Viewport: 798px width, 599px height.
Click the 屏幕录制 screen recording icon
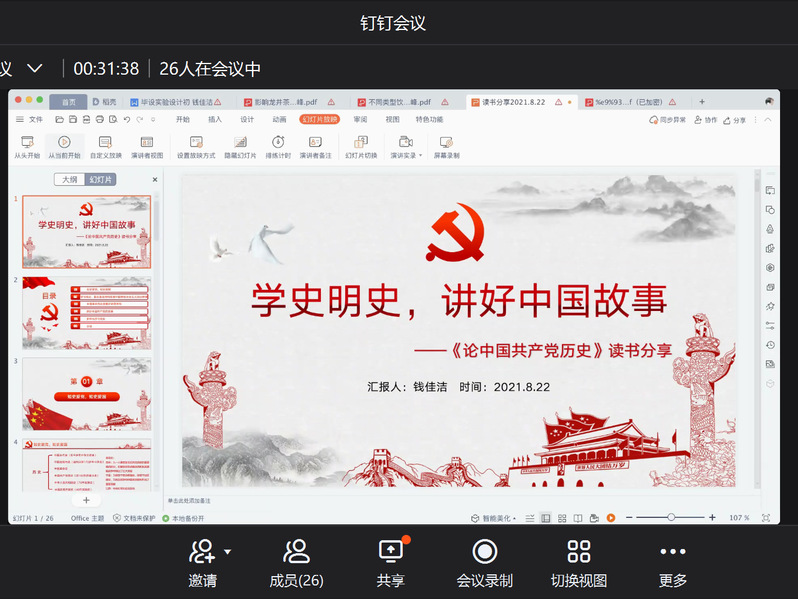pos(446,142)
